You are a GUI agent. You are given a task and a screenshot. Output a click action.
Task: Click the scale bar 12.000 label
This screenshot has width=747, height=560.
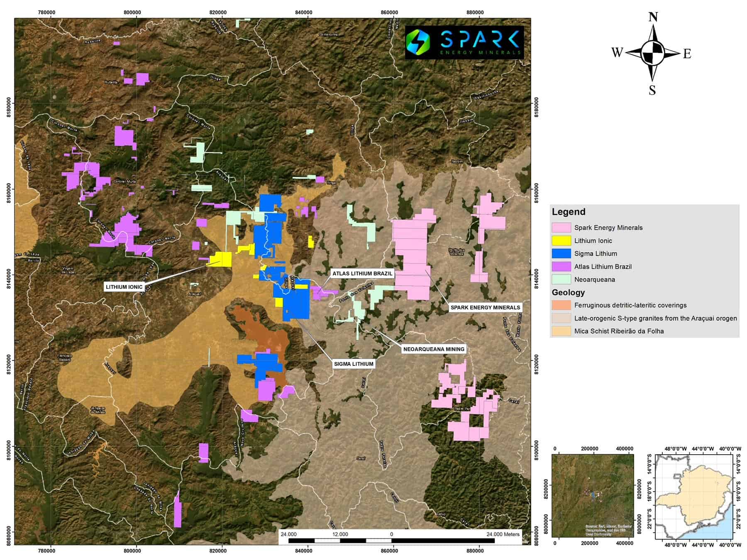(340, 534)
